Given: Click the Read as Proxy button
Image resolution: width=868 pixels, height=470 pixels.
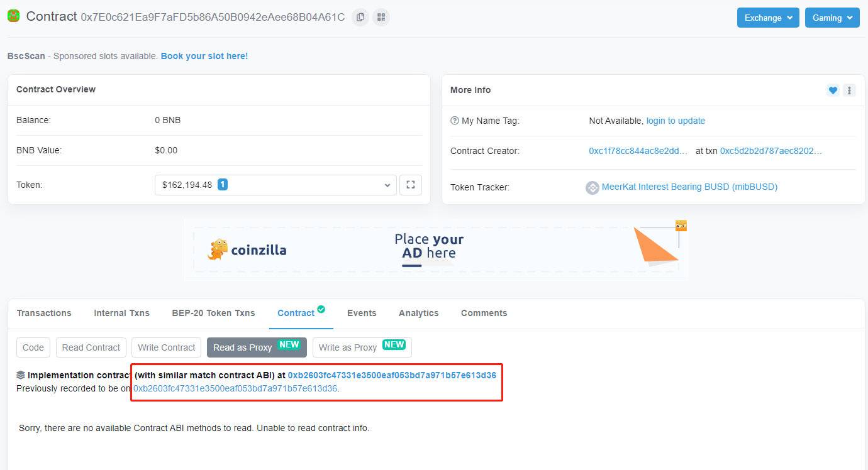Looking at the screenshot, I should tap(257, 347).
